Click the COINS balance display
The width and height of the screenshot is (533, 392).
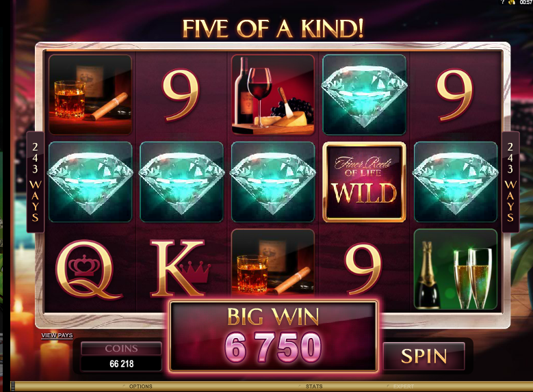pyautogui.click(x=121, y=356)
